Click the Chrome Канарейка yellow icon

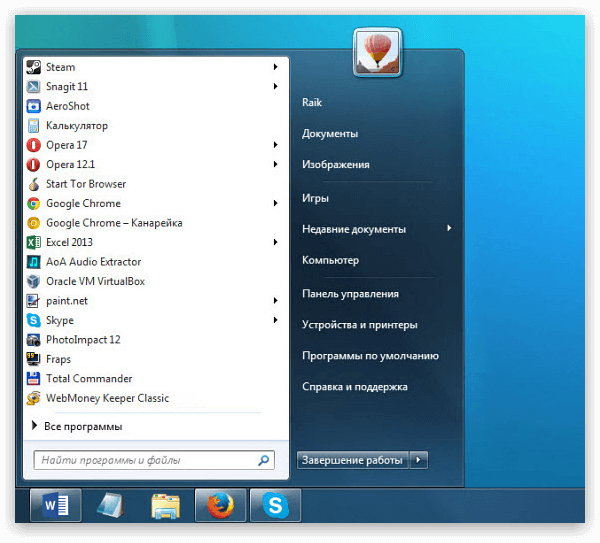[34, 223]
